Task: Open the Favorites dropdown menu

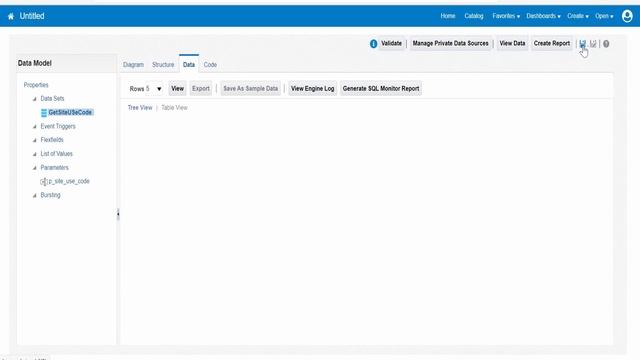Action: coord(506,16)
